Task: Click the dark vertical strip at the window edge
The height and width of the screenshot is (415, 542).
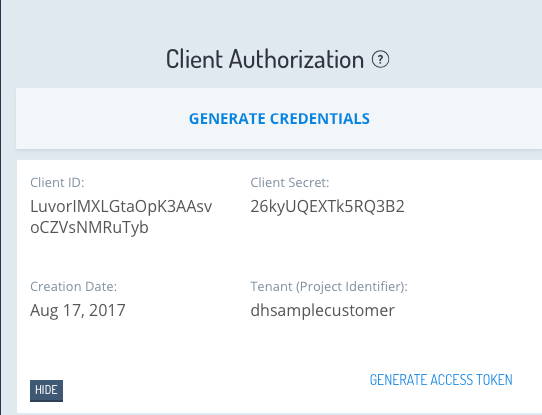Action: [1, 207]
